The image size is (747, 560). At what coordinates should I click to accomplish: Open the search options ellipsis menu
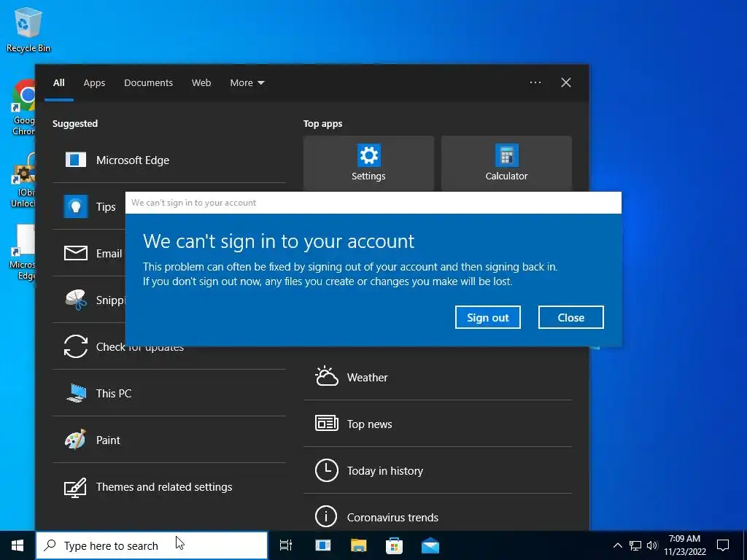535,82
